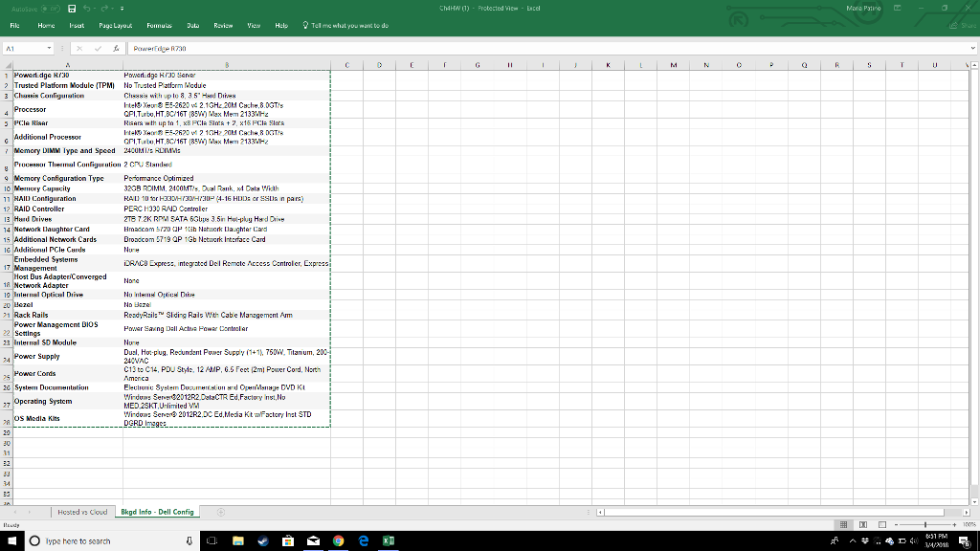Click the zoom slider handle
This screenshot has height=551, width=980.
pos(925,525)
